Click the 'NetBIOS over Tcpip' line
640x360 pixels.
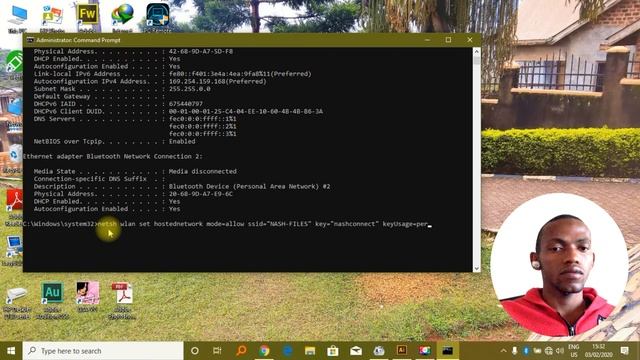[x=114, y=141]
